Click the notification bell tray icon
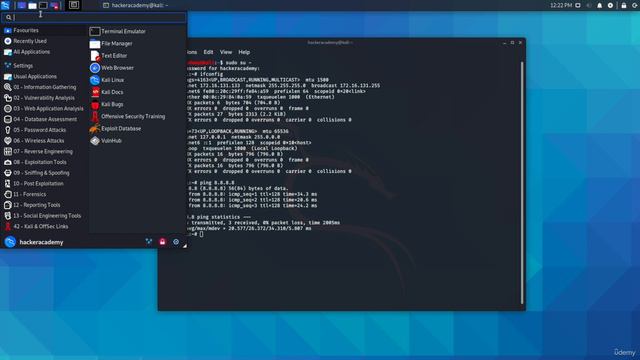 coord(599,5)
